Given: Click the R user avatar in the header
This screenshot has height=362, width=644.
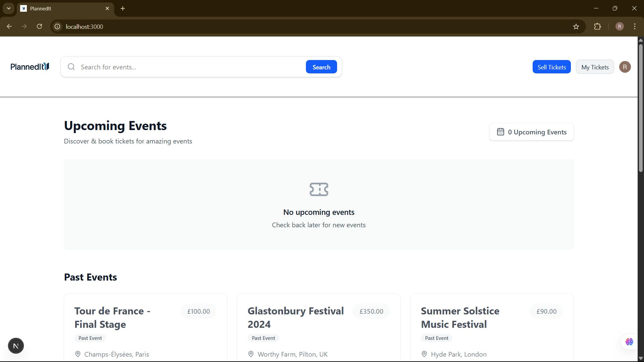Looking at the screenshot, I should pyautogui.click(x=625, y=67).
